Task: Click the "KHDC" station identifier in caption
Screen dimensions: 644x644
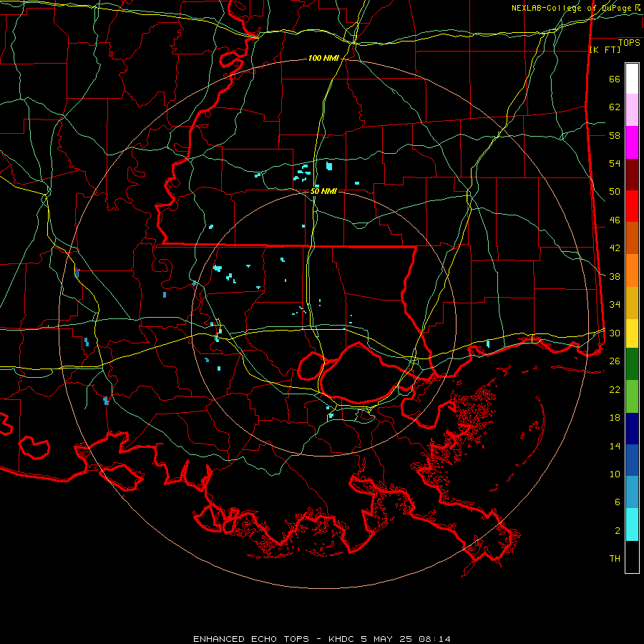Action: coord(341,639)
